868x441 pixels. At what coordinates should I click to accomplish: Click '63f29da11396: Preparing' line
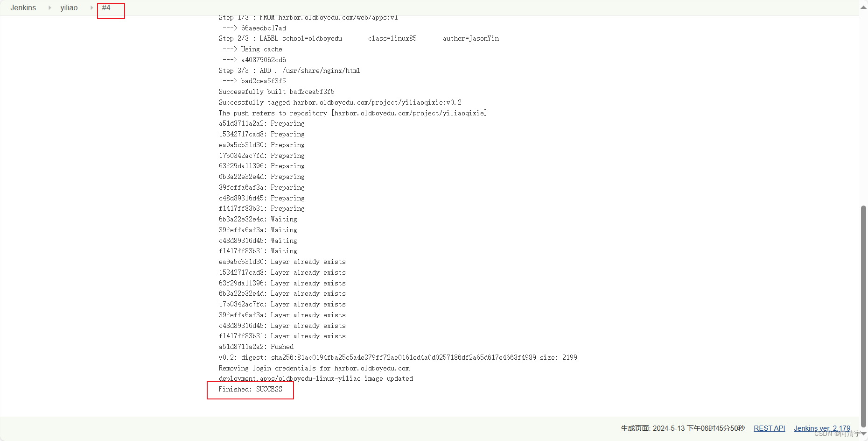coord(262,166)
